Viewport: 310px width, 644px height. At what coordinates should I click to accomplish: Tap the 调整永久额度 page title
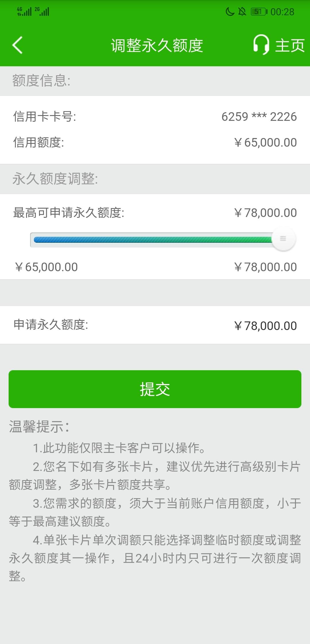click(157, 46)
